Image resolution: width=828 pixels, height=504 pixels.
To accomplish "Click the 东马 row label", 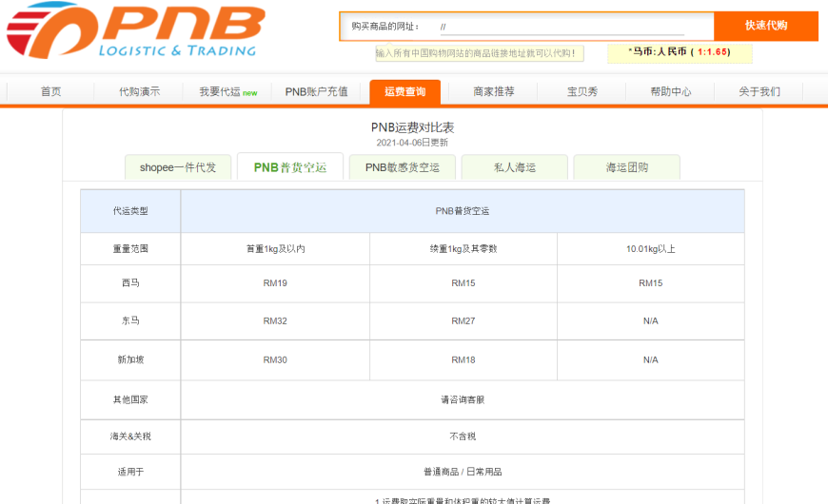I will (130, 320).
